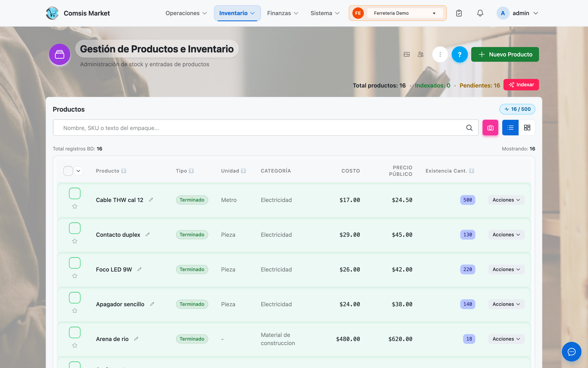
Task: Open the Sistema menu
Action: point(325,13)
